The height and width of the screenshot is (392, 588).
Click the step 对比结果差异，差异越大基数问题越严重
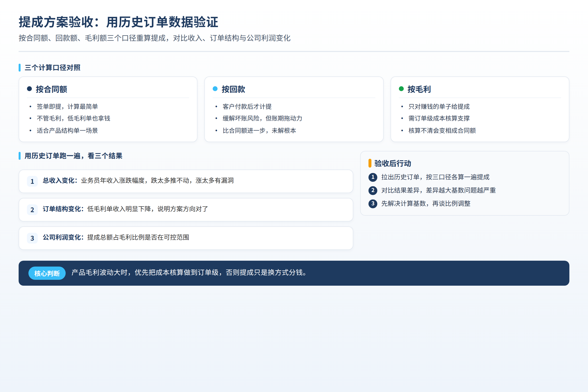[439, 191]
